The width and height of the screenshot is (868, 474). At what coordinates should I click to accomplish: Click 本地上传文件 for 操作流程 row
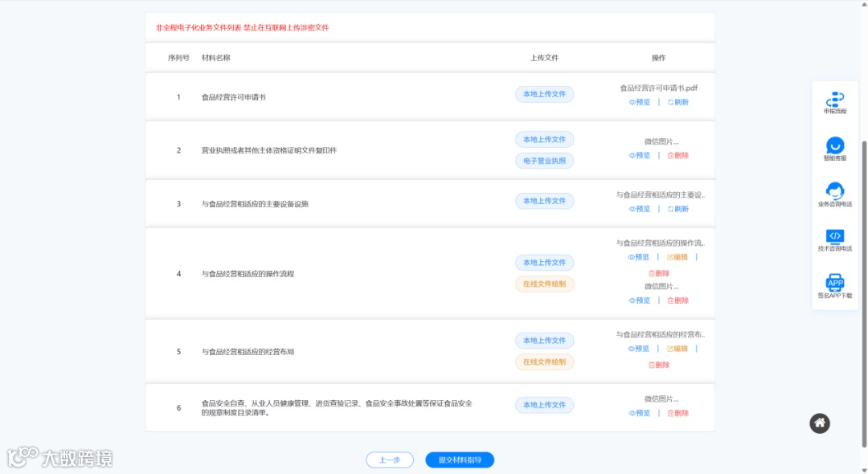click(544, 263)
